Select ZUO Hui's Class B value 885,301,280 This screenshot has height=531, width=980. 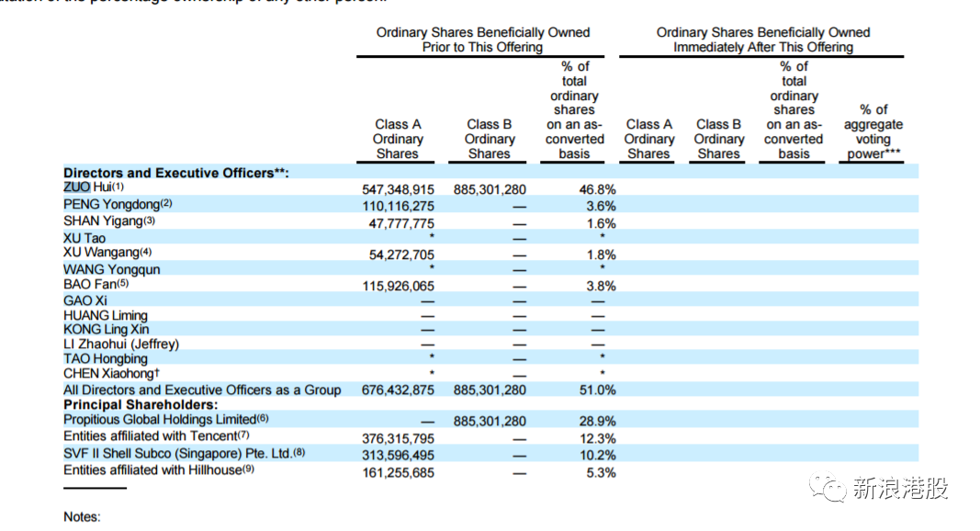(x=490, y=189)
